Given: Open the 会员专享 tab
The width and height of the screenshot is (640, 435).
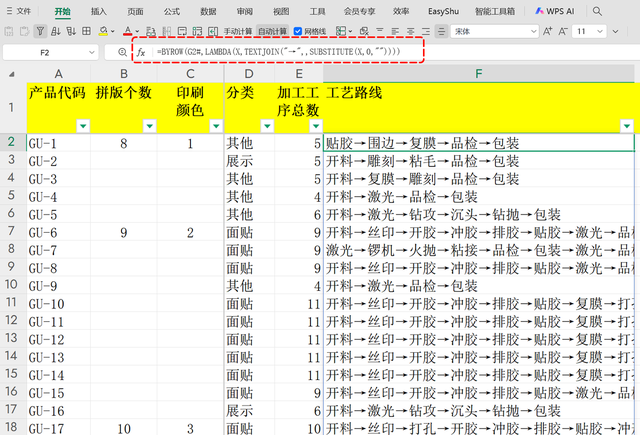Looking at the screenshot, I should click(x=359, y=11).
